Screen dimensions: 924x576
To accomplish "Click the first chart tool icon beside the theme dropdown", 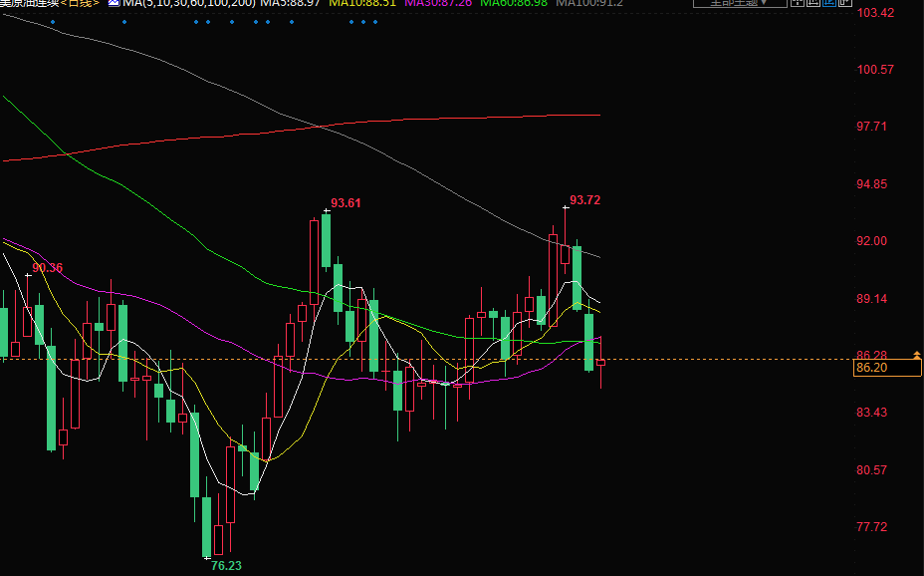I will pyautogui.click(x=798, y=3).
